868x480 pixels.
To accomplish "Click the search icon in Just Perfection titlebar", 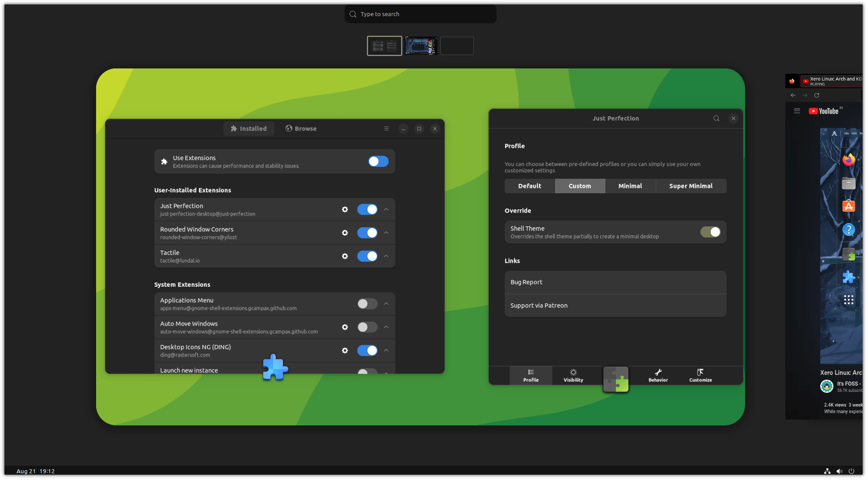I will [716, 118].
